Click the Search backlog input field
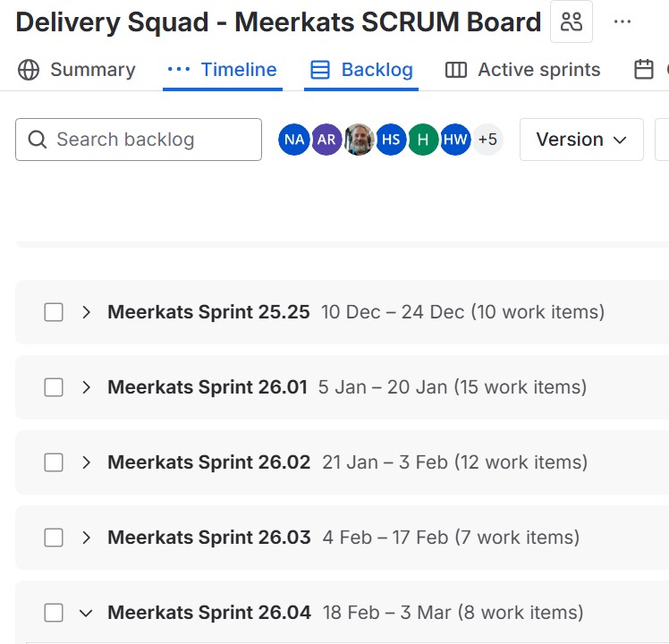The height and width of the screenshot is (644, 669). click(139, 140)
